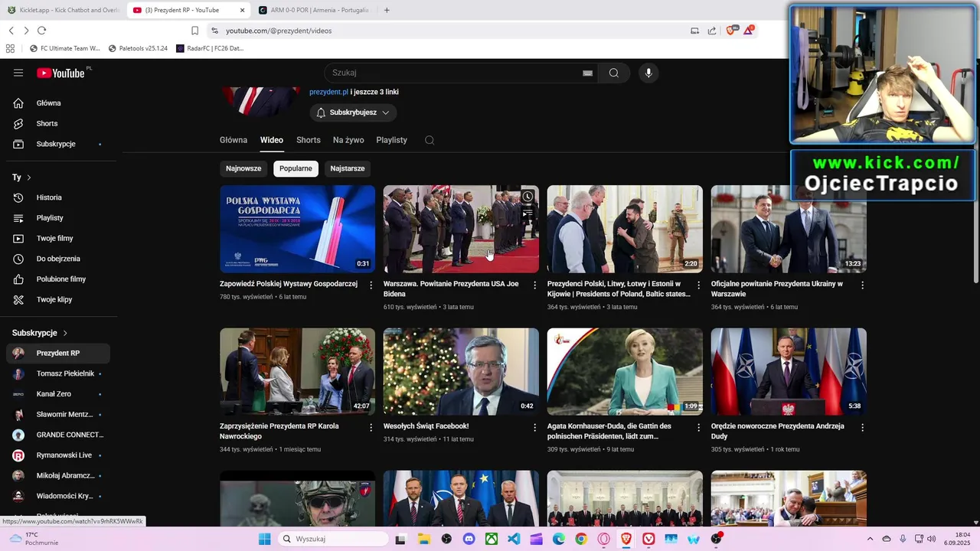Open options menu for Powitanie Prezydenta USA video
The width and height of the screenshot is (980, 551).
[535, 285]
